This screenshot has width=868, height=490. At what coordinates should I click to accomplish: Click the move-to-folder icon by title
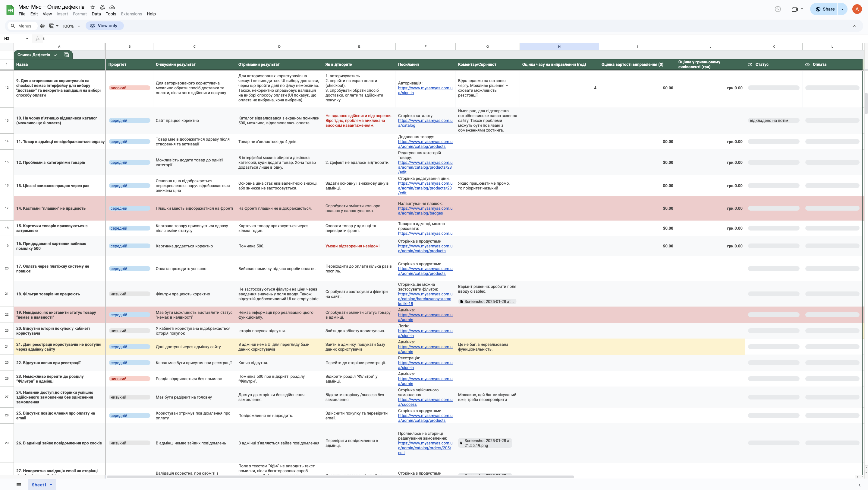pyautogui.click(x=102, y=7)
